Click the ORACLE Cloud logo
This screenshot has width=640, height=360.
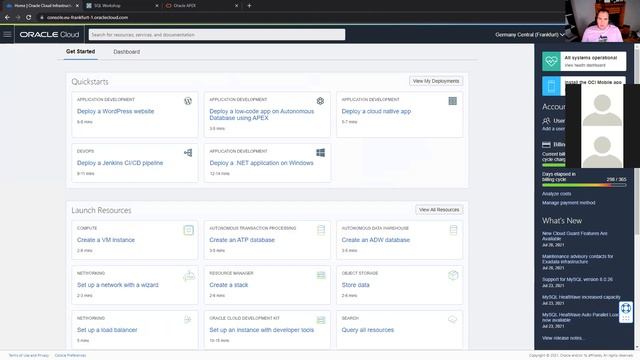pyautogui.click(x=49, y=35)
